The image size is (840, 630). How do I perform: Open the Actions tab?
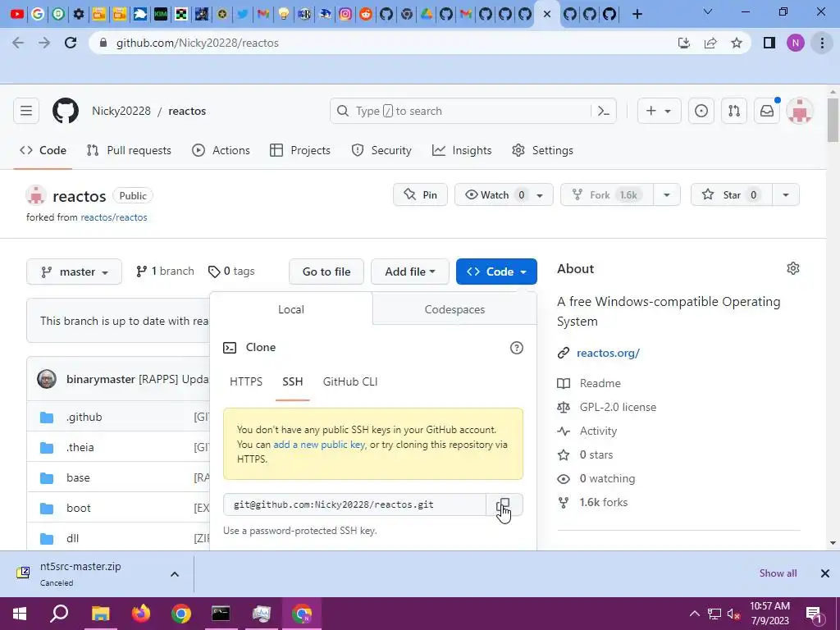pos(221,151)
